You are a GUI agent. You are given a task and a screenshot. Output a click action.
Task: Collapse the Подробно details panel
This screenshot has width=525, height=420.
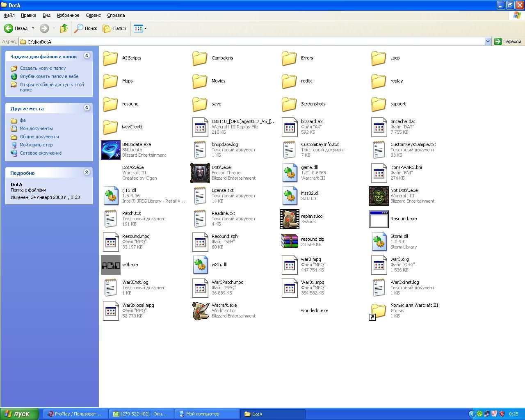(x=87, y=172)
